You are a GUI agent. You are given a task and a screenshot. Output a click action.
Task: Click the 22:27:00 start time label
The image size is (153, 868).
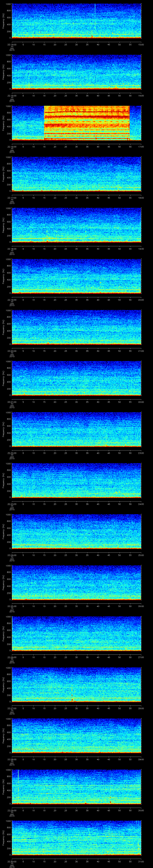pyautogui.click(x=12, y=708)
